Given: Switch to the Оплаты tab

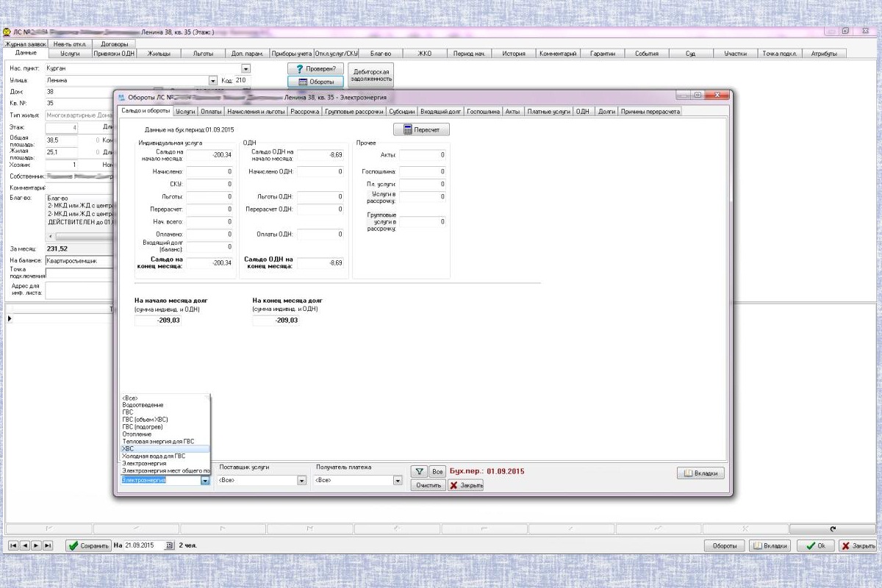Looking at the screenshot, I should [x=211, y=112].
